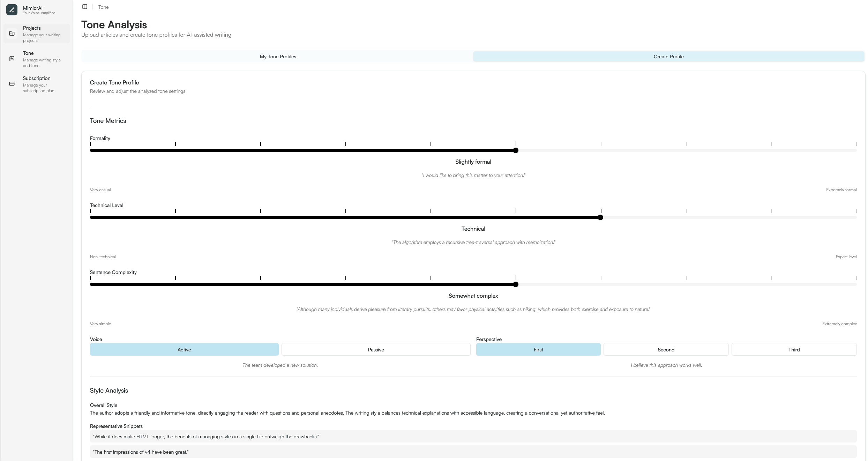The image size is (868, 461).
Task: Open Projects in the sidebar
Action: click(37, 34)
